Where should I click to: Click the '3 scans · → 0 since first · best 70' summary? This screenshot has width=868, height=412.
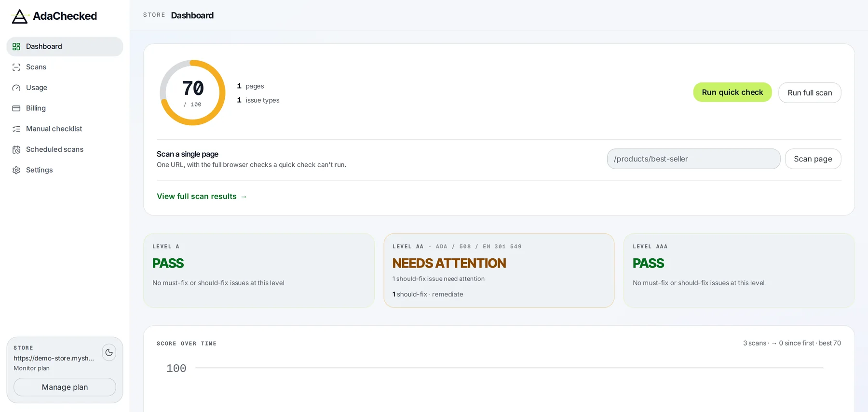[x=792, y=343]
